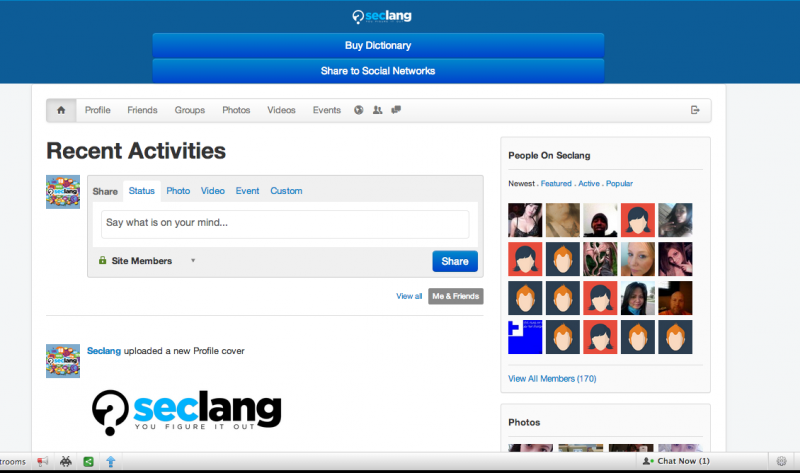Open the member photo of man in black cap
800x473 pixels.
point(600,220)
